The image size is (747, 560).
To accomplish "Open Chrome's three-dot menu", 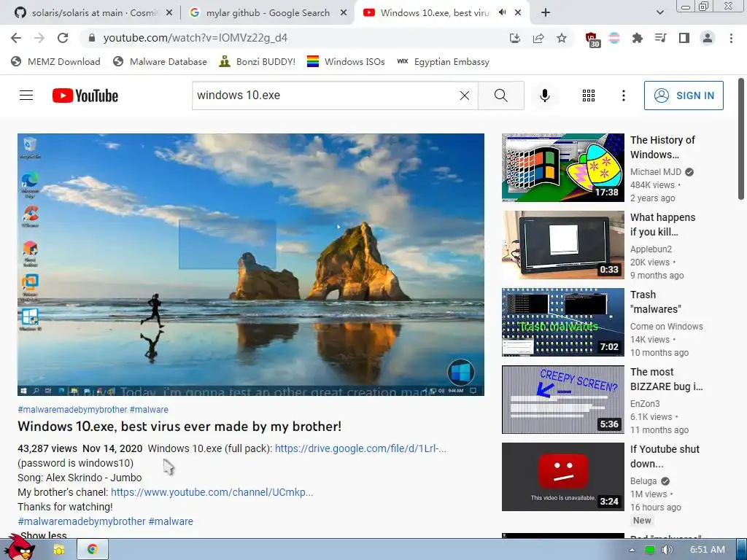I will coord(731,38).
